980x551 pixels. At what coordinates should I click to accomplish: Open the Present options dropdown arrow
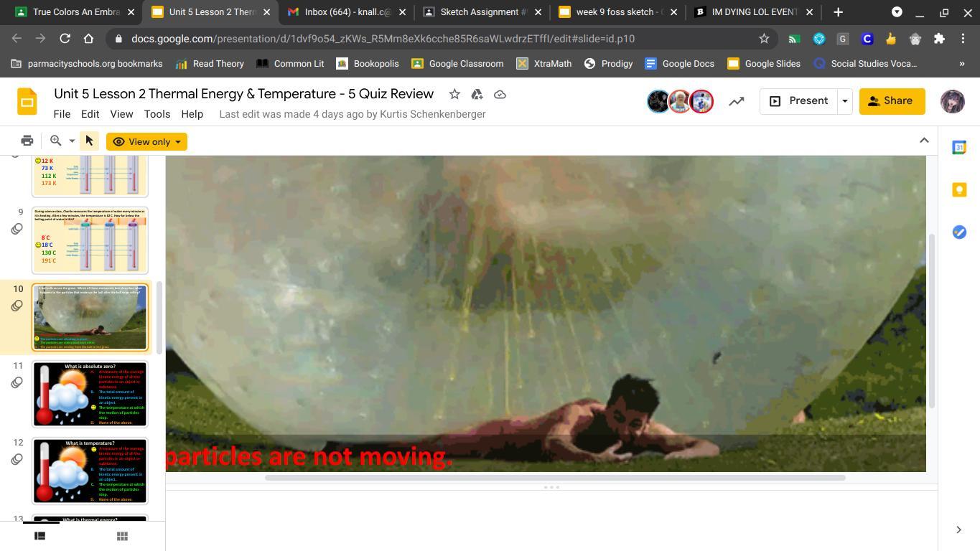coord(844,101)
